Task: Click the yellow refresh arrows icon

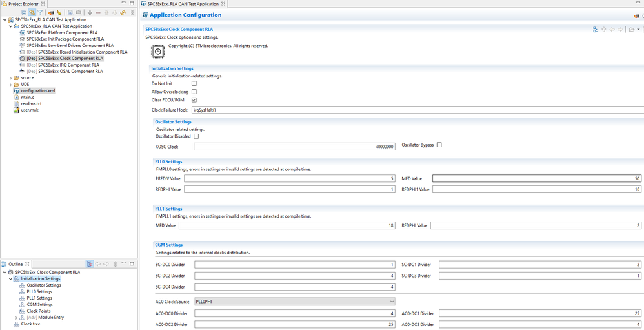Action: 123,13
